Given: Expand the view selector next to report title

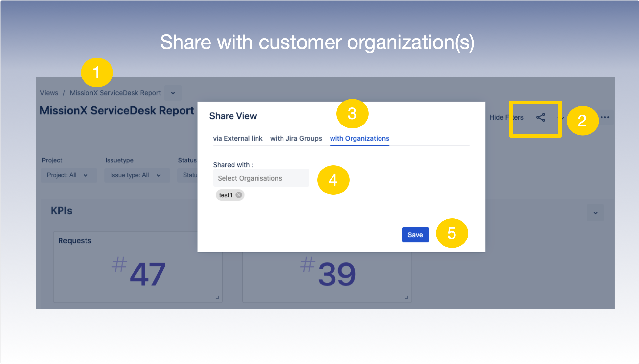Looking at the screenshot, I should coord(173,93).
